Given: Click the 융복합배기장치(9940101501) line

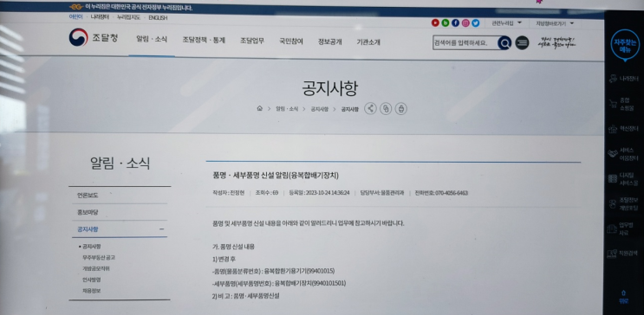Looking at the screenshot, I should tap(279, 284).
